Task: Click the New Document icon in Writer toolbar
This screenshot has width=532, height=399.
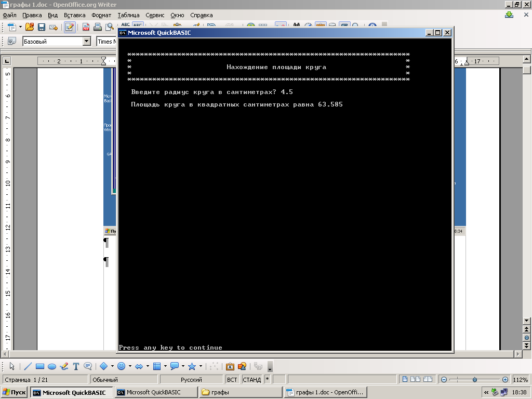Action: coord(12,27)
